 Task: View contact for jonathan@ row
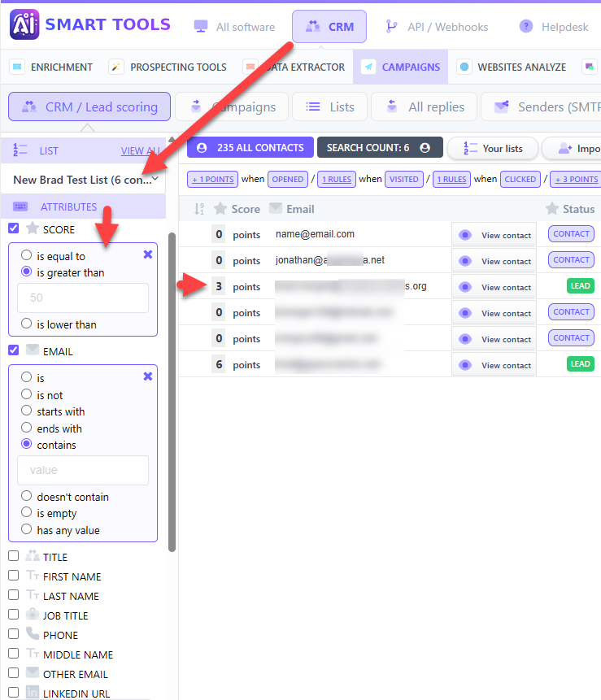click(x=494, y=261)
